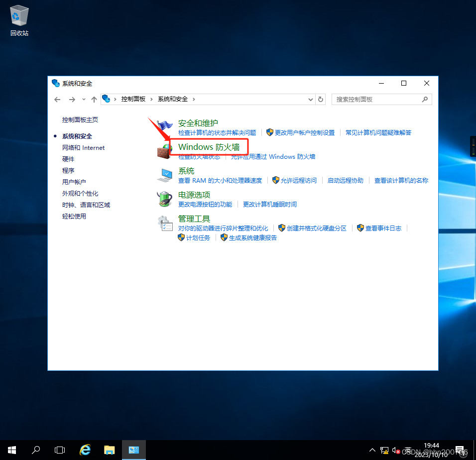
Task: Click 允许应用通过 Windows 防火墙 link
Action: [273, 157]
